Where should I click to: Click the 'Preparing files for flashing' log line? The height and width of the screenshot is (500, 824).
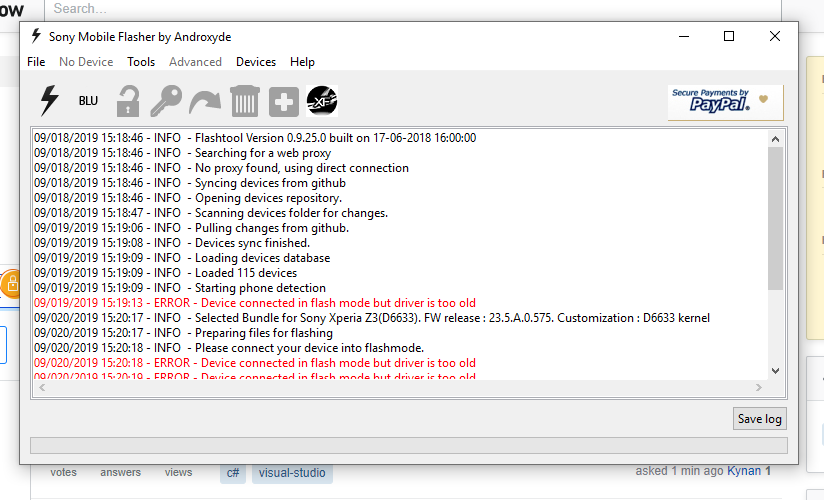(x=183, y=333)
